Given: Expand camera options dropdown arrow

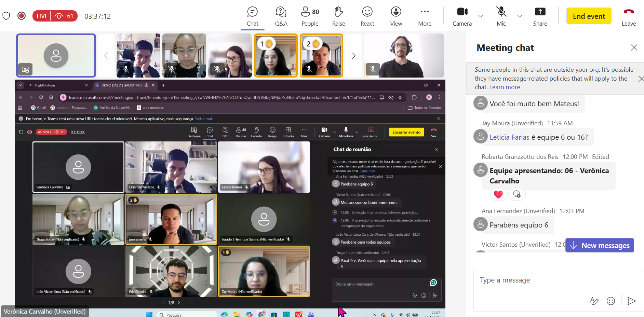Looking at the screenshot, I should coord(480,16).
